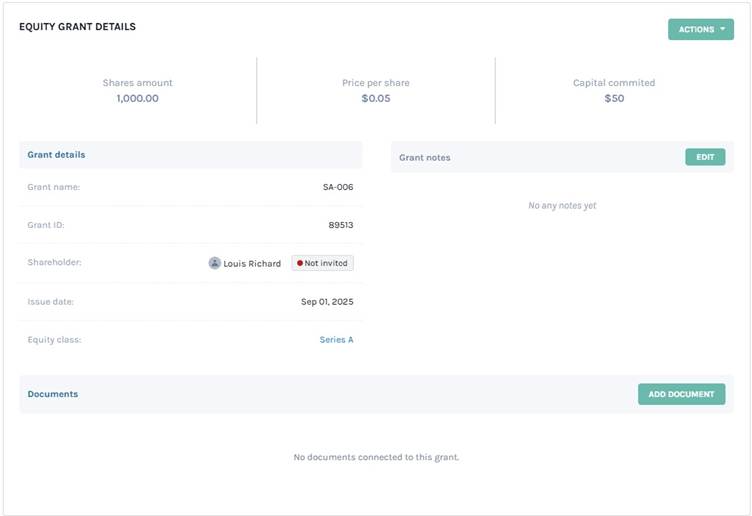Click the Equity Grant Details page title
The width and height of the screenshot is (752, 516).
click(77, 27)
